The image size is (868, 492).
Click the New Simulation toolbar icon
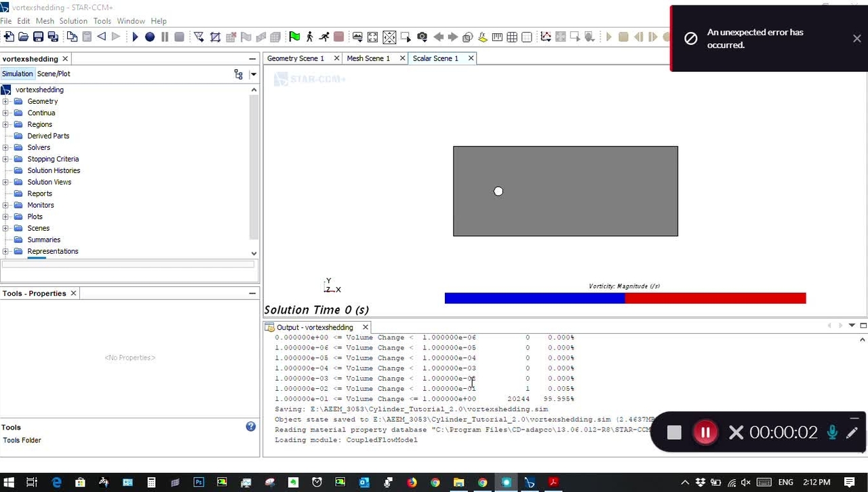point(8,37)
